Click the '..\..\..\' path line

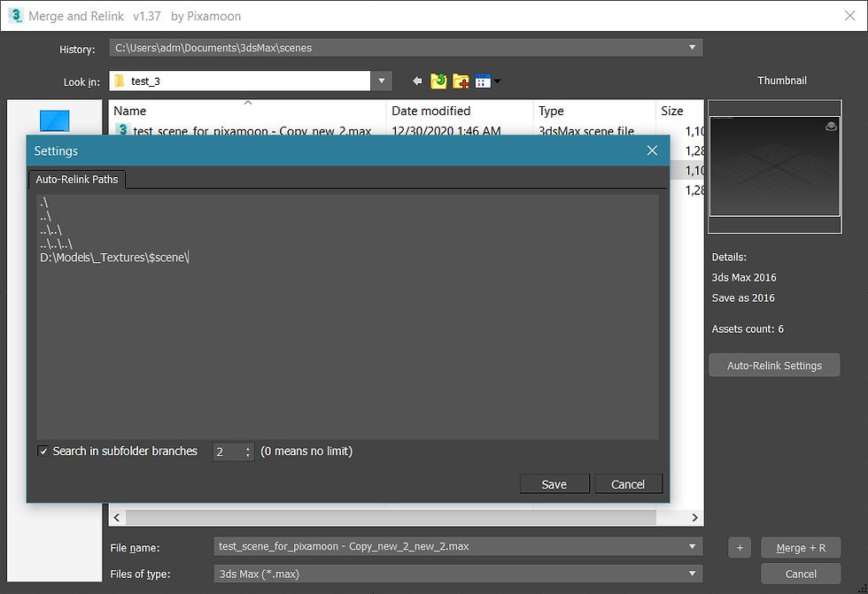56,244
